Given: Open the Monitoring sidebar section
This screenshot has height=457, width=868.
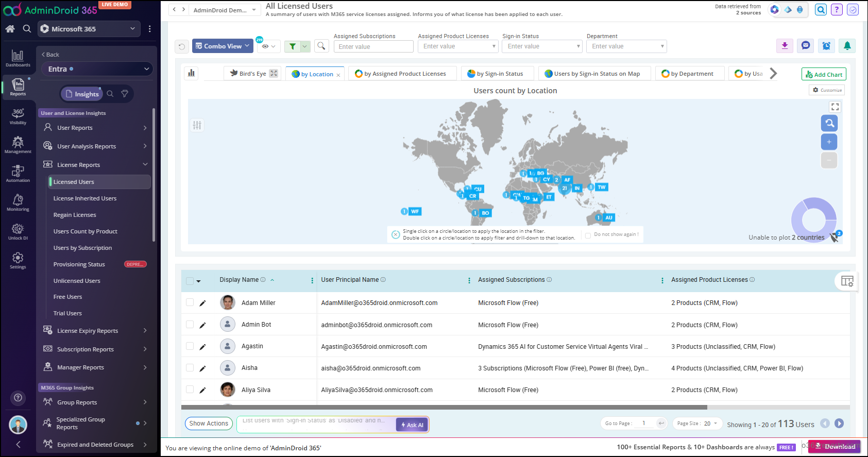Looking at the screenshot, I should click(18, 202).
